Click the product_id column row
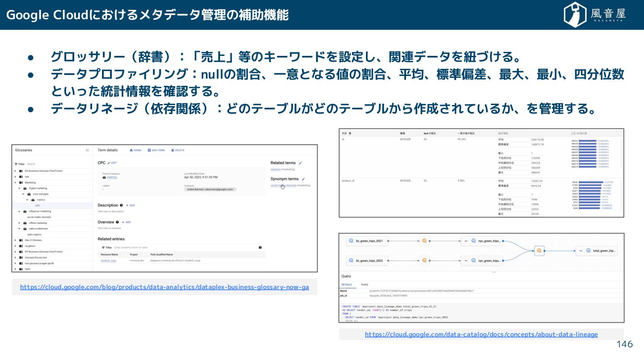 481,197
